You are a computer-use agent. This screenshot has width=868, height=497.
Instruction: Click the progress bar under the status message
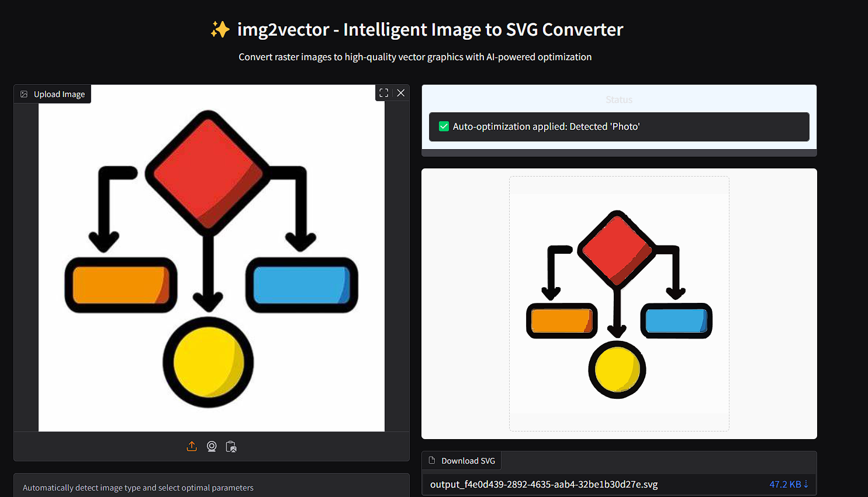619,153
